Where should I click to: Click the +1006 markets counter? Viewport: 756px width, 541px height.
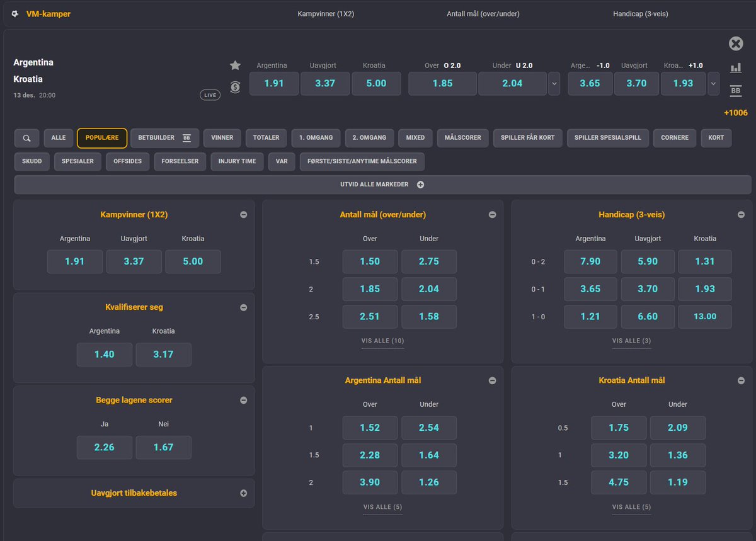coord(736,113)
